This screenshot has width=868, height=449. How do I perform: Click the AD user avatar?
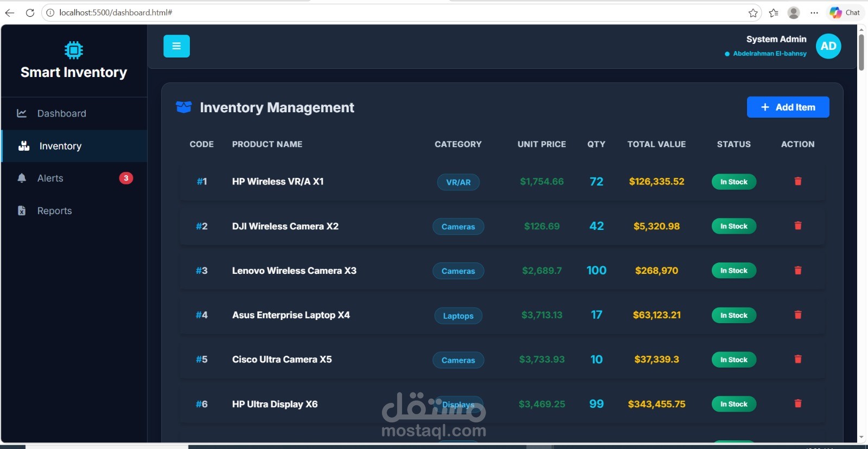coord(828,46)
